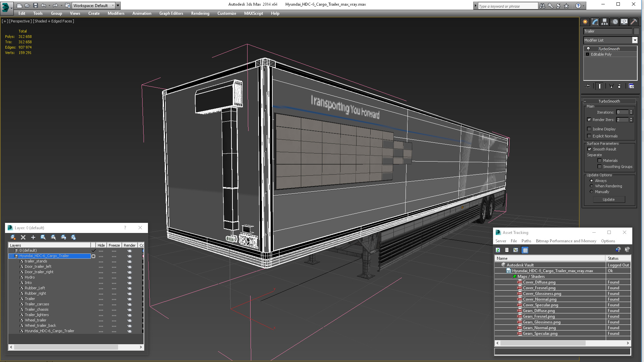The image size is (644, 362).
Task: Click Save File icon in quick access toolbar
Action: pyautogui.click(x=35, y=6)
